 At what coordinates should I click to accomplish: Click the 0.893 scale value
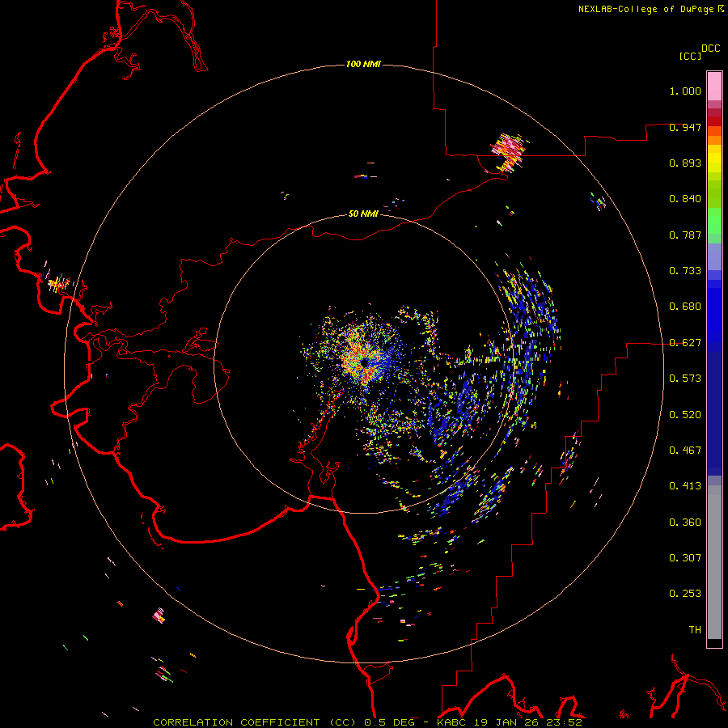click(685, 163)
